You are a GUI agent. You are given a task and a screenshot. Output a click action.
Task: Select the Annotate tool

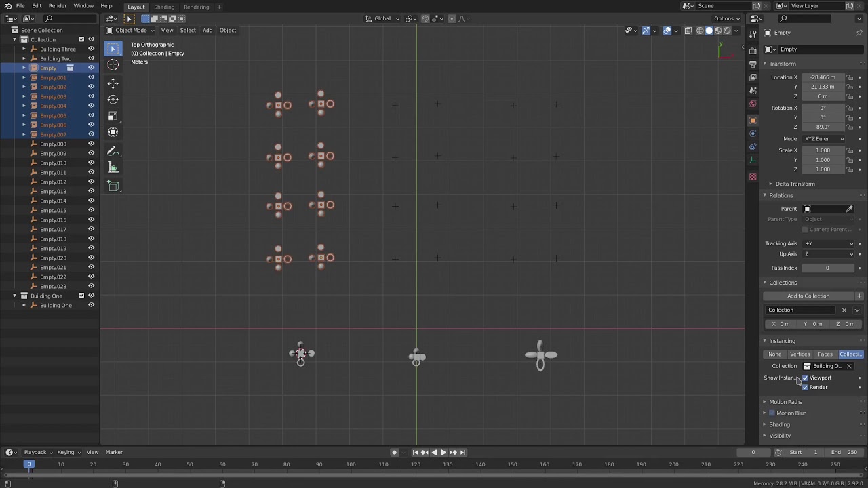113,152
